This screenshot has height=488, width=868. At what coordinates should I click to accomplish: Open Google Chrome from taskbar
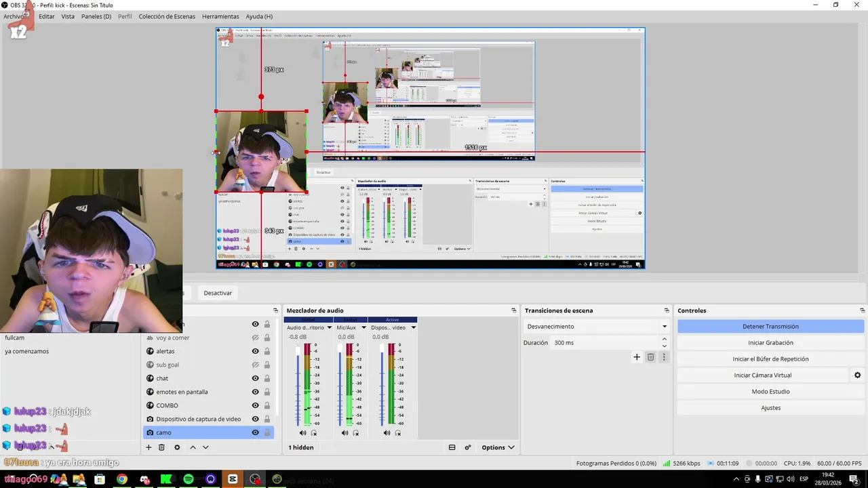122,479
